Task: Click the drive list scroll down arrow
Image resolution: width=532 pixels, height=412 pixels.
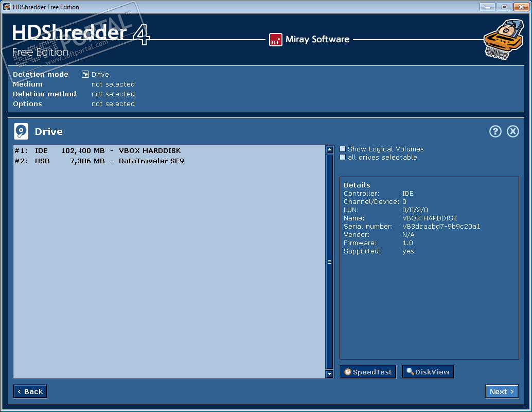Action: coord(329,374)
